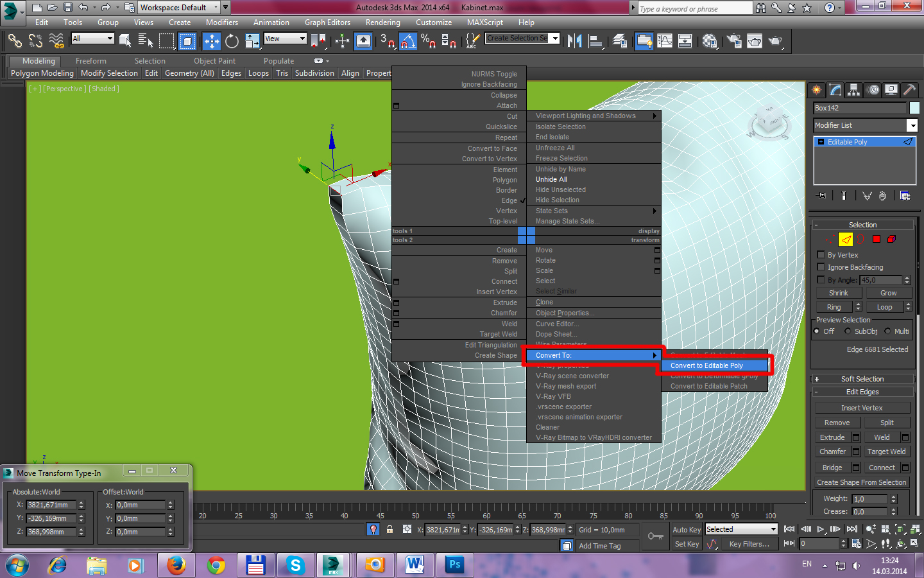
Task: Click the Grow selection button
Action: [x=888, y=293]
